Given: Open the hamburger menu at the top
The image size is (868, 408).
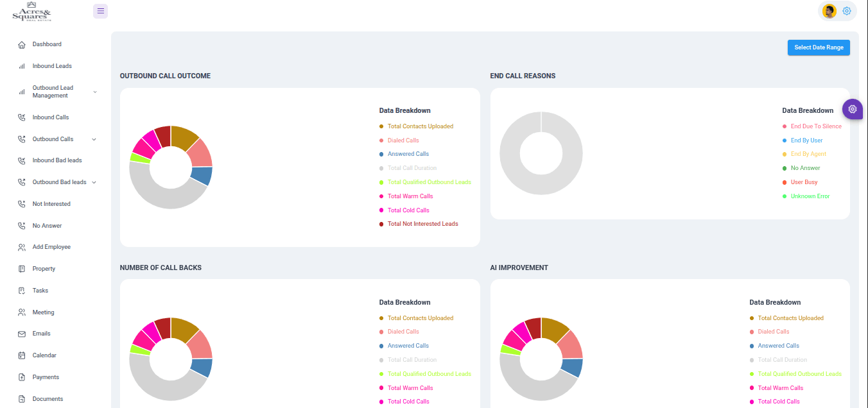Looking at the screenshot, I should coord(100,11).
